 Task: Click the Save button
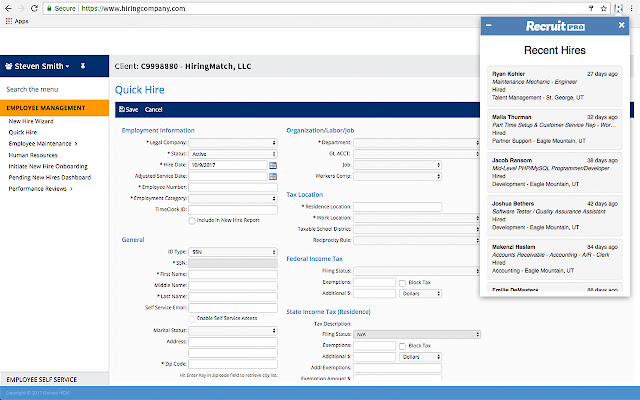click(128, 108)
